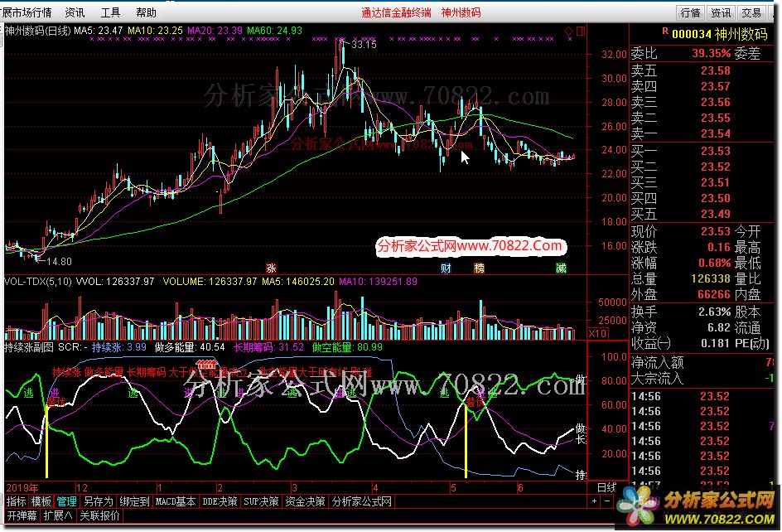
Task: Select the 管理 tab
Action: (x=66, y=501)
